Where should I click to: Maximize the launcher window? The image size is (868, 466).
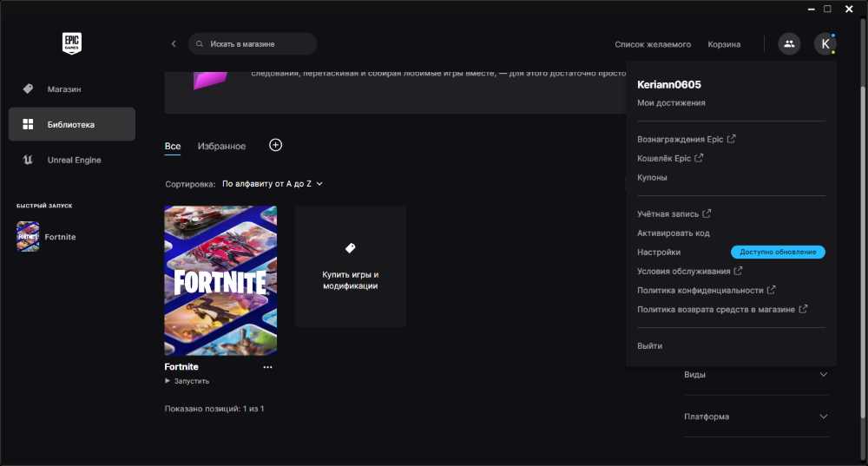(x=827, y=9)
